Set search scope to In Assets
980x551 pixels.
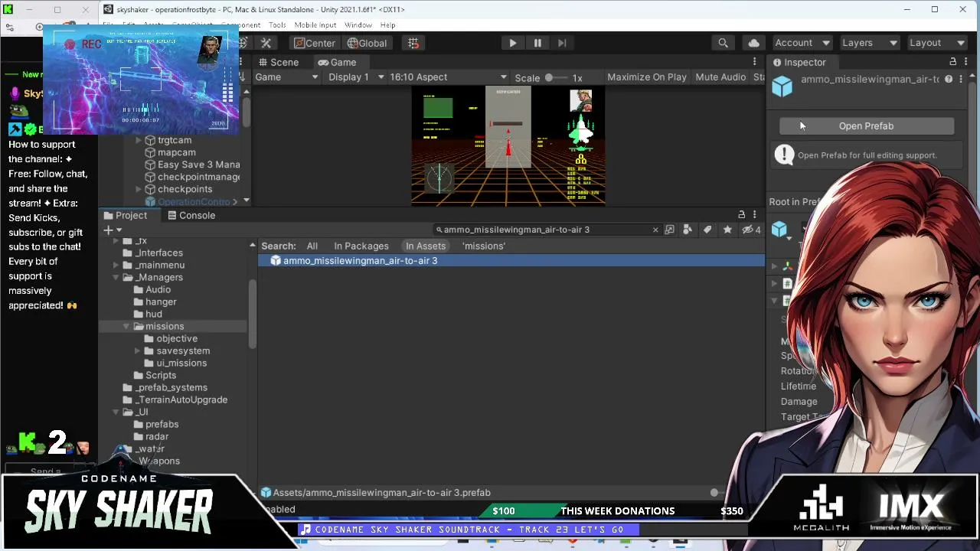(426, 246)
